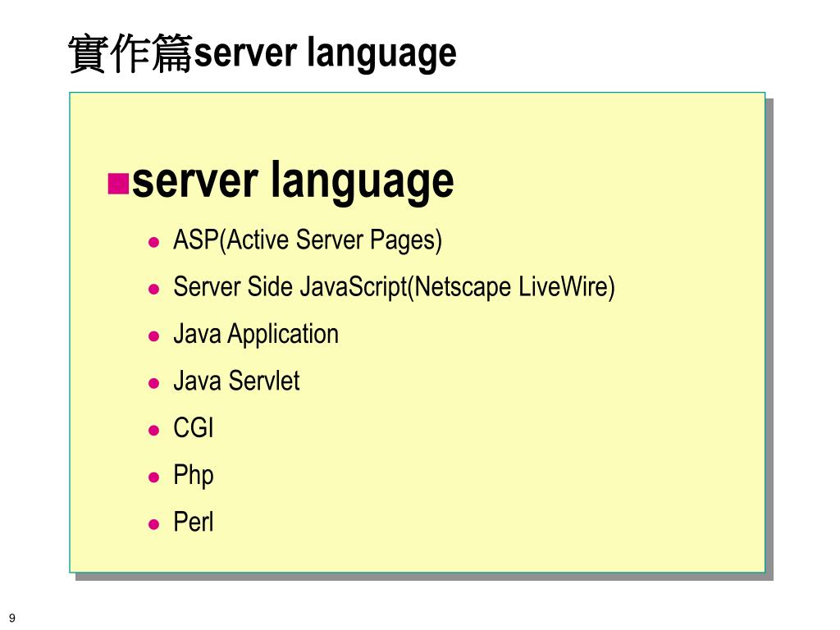Select the 'Java Servlet' list item
Screen dimensions: 840x630
click(236, 381)
